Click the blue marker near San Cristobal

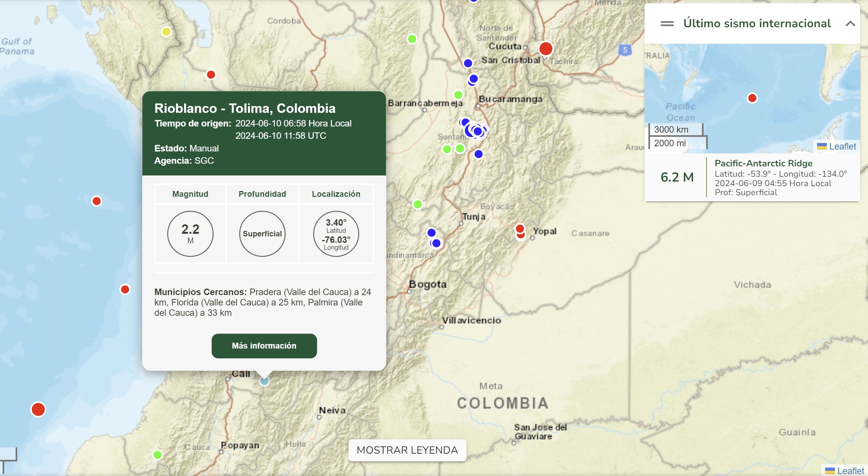pos(468,63)
